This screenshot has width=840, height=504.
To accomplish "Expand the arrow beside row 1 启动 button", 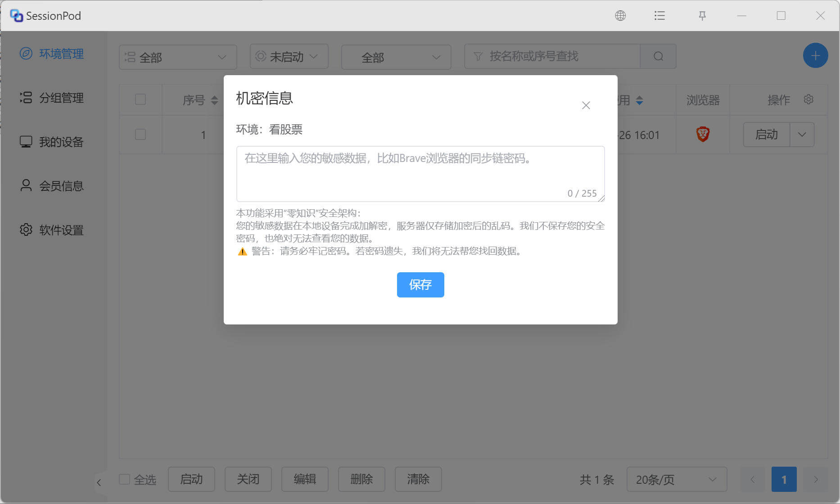I will coord(802,135).
